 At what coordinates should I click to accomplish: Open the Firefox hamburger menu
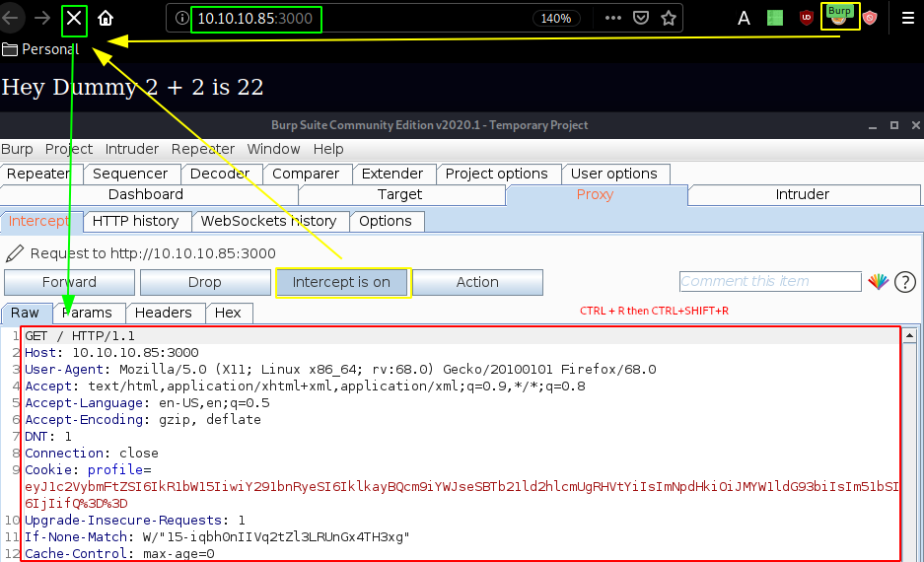click(908, 19)
